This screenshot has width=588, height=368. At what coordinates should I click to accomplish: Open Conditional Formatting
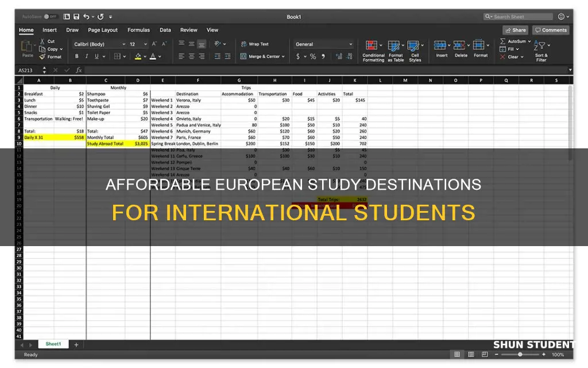373,51
